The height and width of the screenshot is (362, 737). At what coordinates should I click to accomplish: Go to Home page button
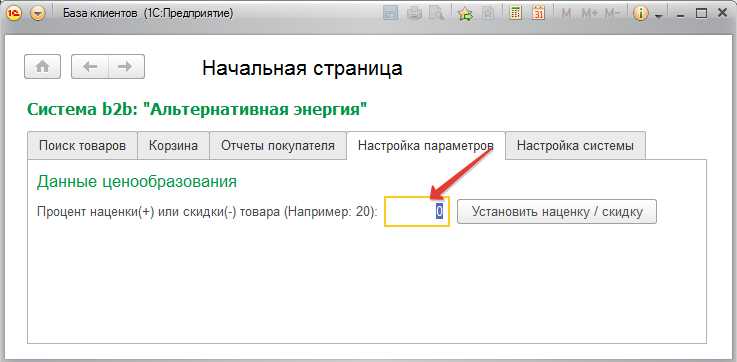click(x=43, y=67)
